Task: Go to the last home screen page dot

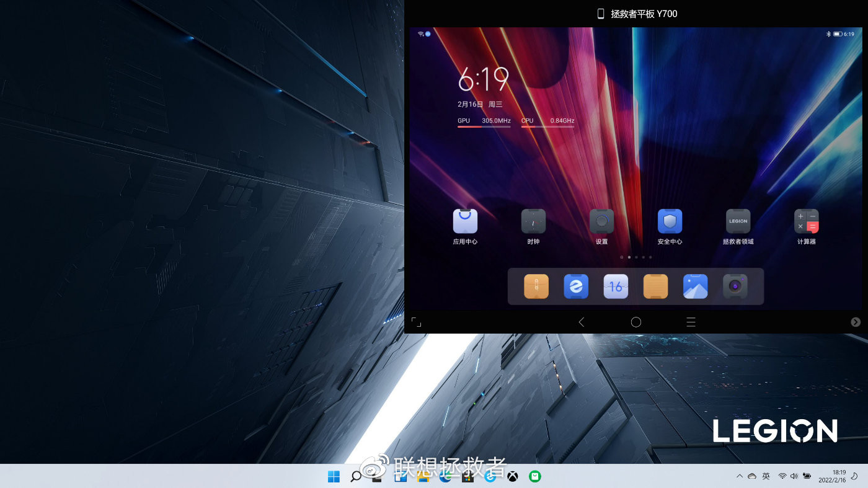Action: [x=650, y=257]
